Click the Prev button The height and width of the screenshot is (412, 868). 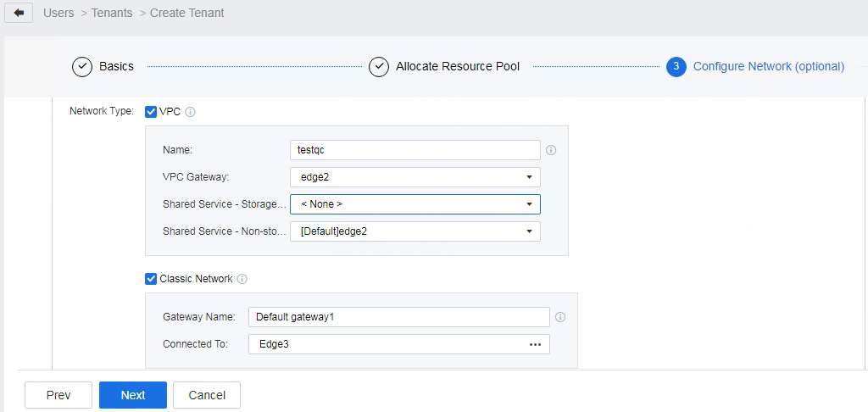pos(58,395)
